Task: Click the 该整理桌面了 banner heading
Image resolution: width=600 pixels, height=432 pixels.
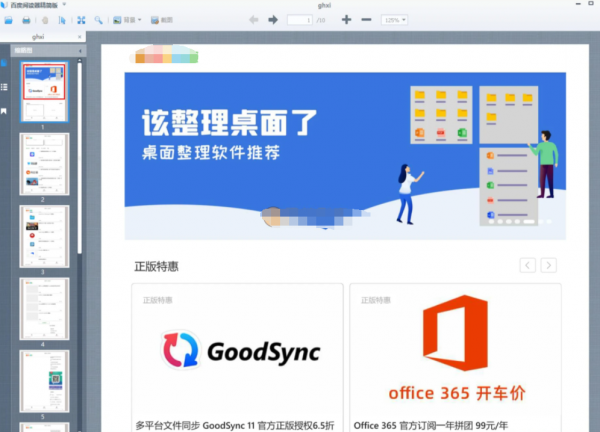Action: tap(229, 123)
